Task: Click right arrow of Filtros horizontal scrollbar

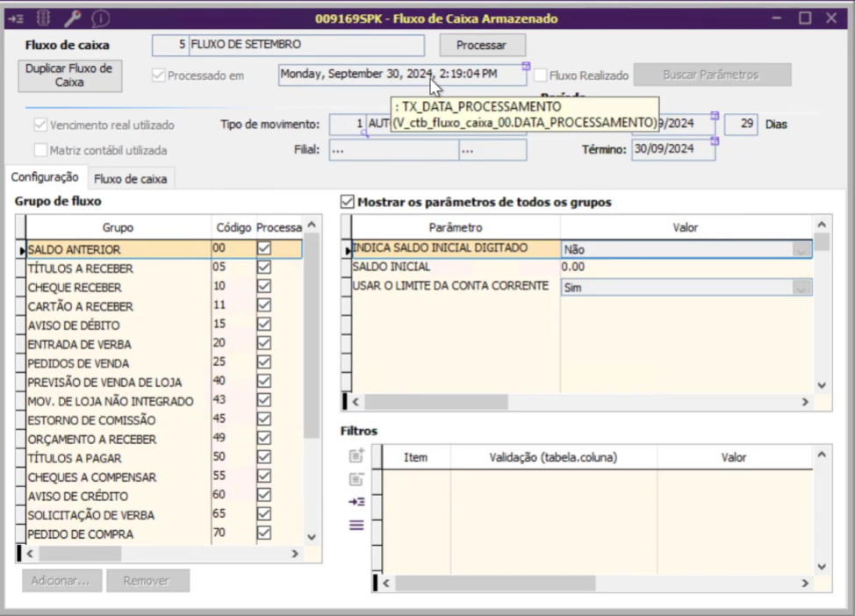Action: point(805,583)
